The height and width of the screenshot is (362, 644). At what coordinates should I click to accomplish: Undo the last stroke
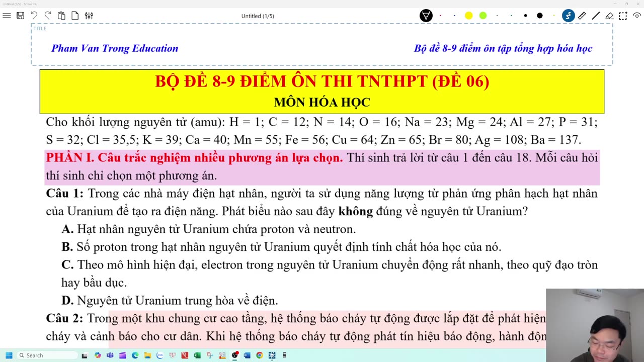[x=34, y=16]
